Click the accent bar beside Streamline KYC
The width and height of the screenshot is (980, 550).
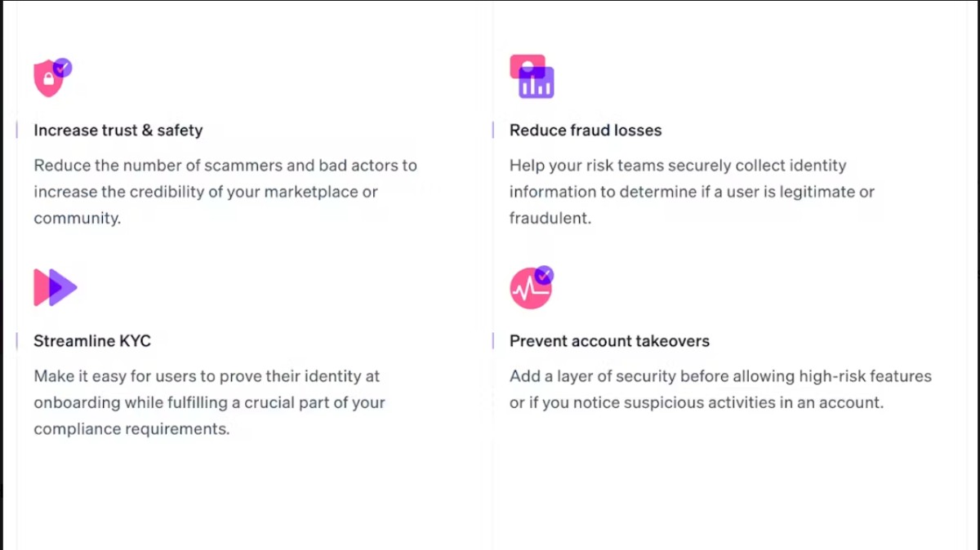tap(17, 341)
